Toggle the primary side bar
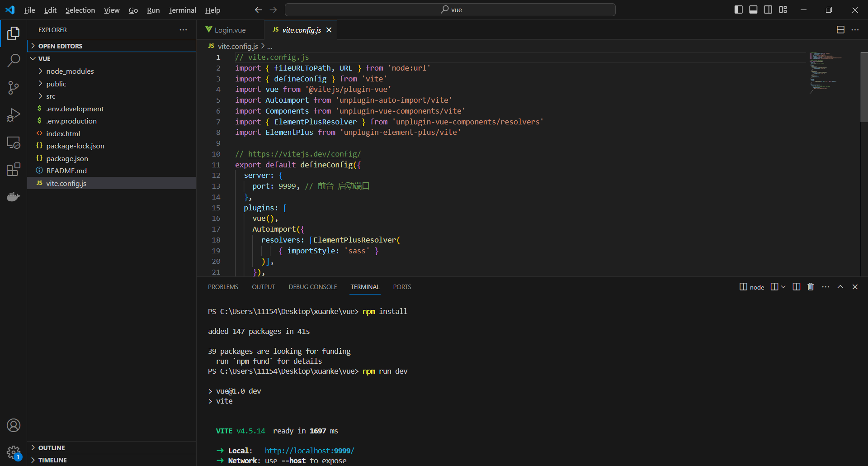Viewport: 868px width, 466px height. (739, 10)
